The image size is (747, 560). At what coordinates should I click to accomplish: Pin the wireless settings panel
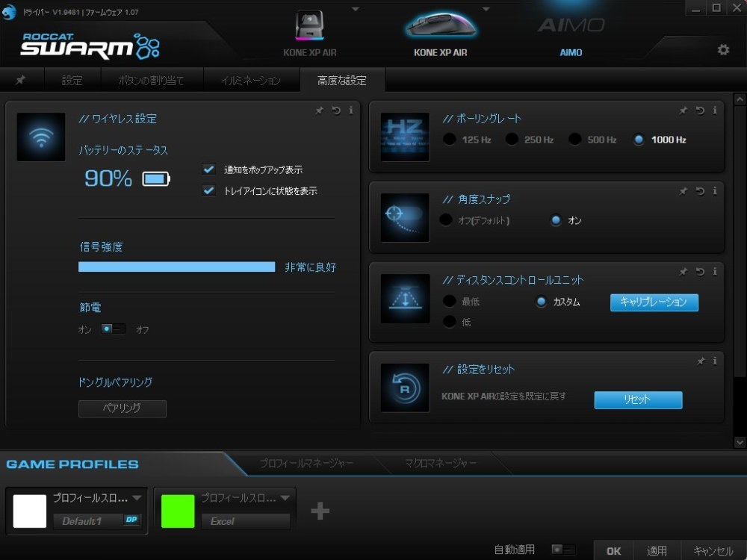pyautogui.click(x=319, y=111)
